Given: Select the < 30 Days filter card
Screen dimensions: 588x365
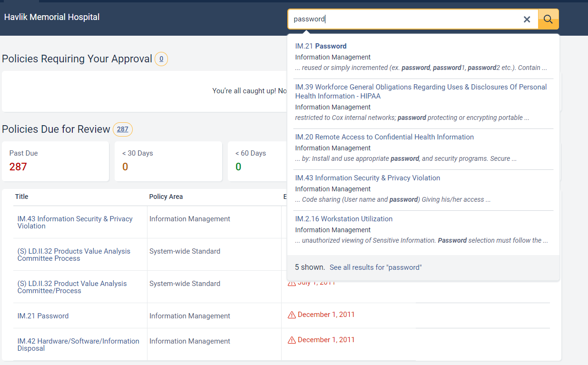Looking at the screenshot, I should tap(168, 161).
